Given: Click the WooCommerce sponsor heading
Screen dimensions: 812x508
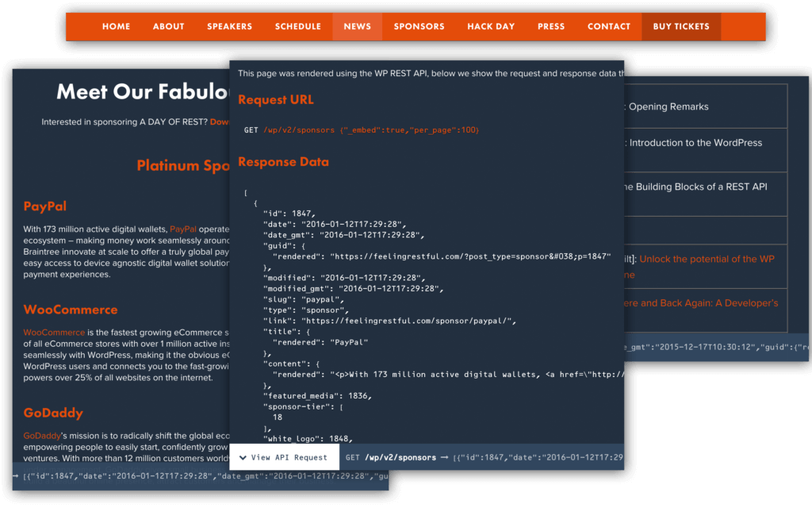Looking at the screenshot, I should point(71,310).
